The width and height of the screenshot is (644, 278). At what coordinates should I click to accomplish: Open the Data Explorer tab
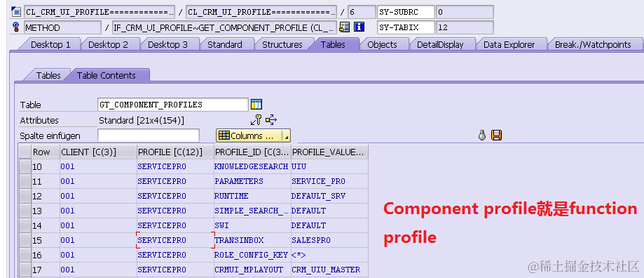point(509,44)
